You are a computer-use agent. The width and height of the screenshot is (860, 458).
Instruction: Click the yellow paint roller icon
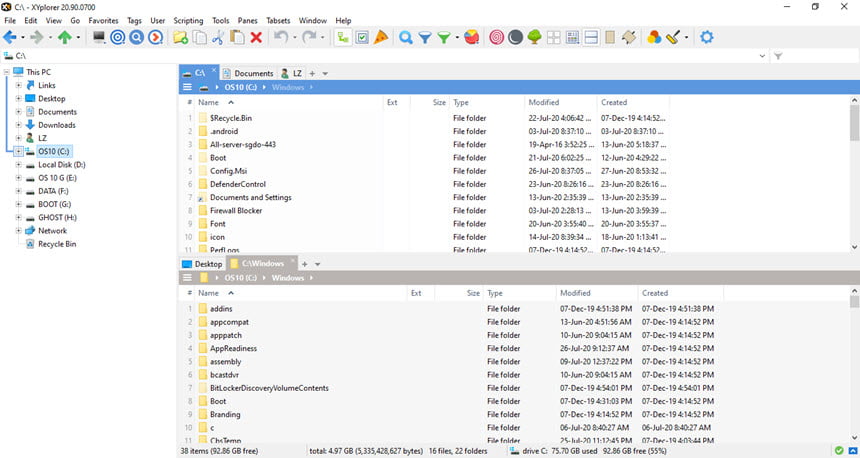[x=673, y=37]
